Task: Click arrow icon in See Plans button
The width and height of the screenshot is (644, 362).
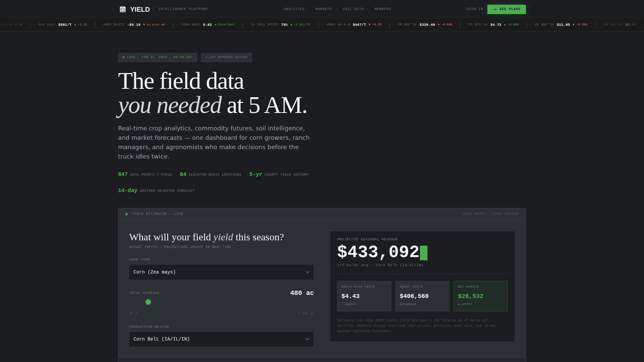Action: point(495,9)
